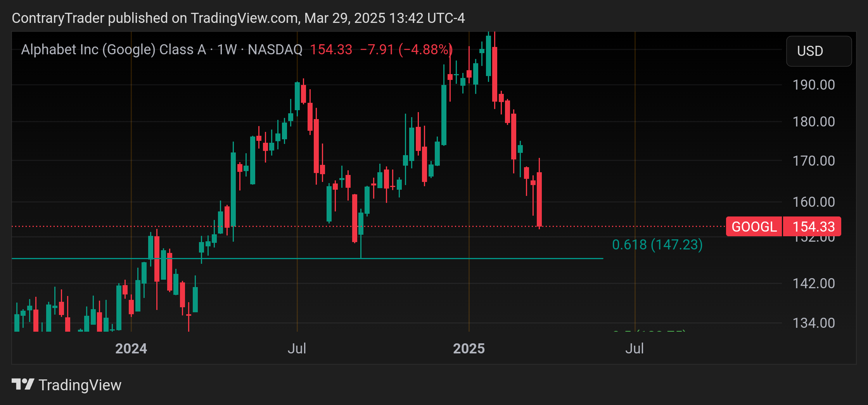Click the 154.33 current price label
Image resolution: width=868 pixels, height=405 pixels.
point(813,227)
